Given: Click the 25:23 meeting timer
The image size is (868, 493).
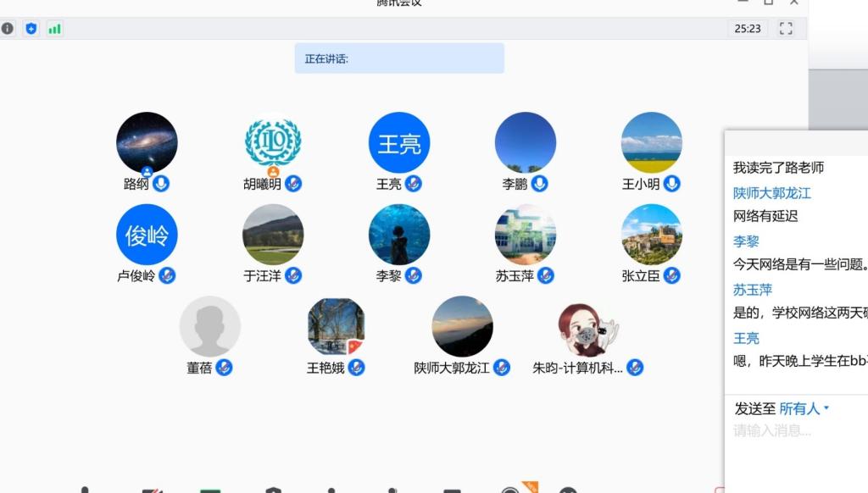Looking at the screenshot, I should coord(748,29).
